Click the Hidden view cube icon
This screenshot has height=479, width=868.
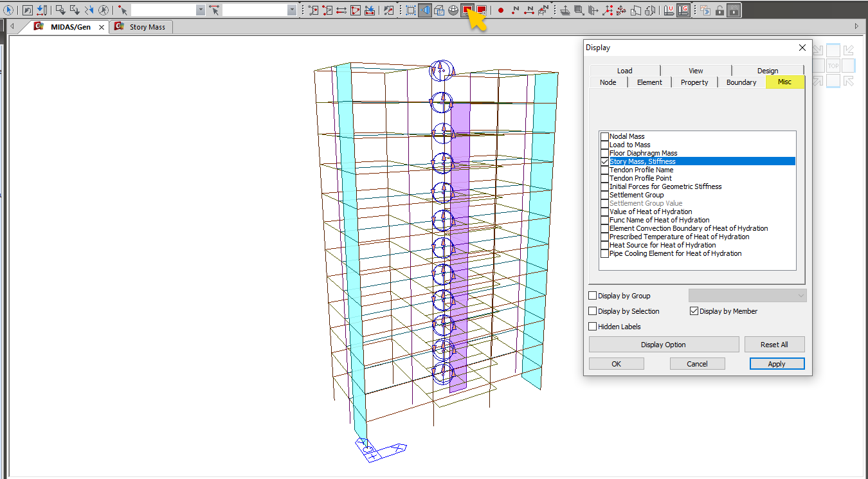pyautogui.click(x=439, y=10)
